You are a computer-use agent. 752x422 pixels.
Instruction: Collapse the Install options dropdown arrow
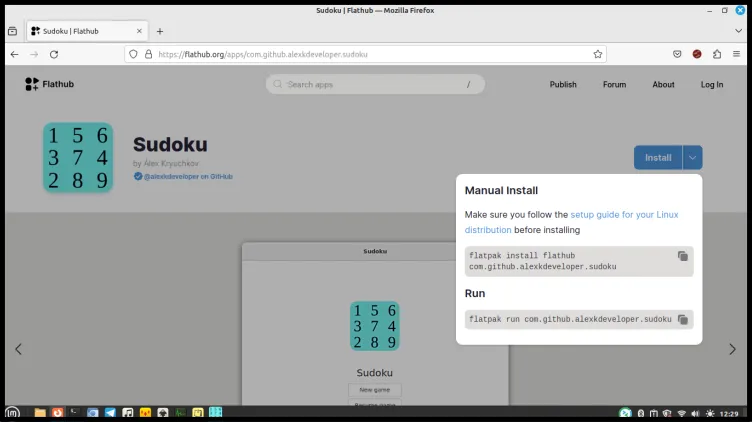click(692, 157)
